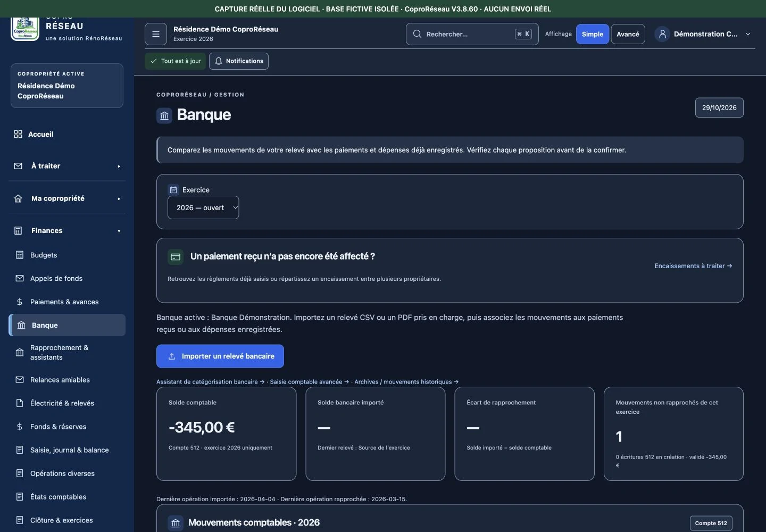Image resolution: width=766 pixels, height=532 pixels.
Task: Go to Relances amiables page
Action: [67, 380]
